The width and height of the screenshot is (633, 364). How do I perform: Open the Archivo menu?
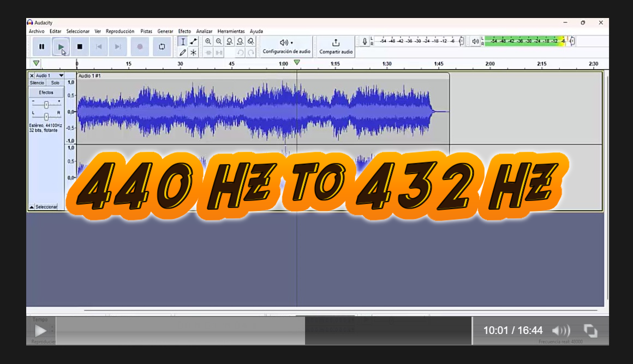pos(37,31)
